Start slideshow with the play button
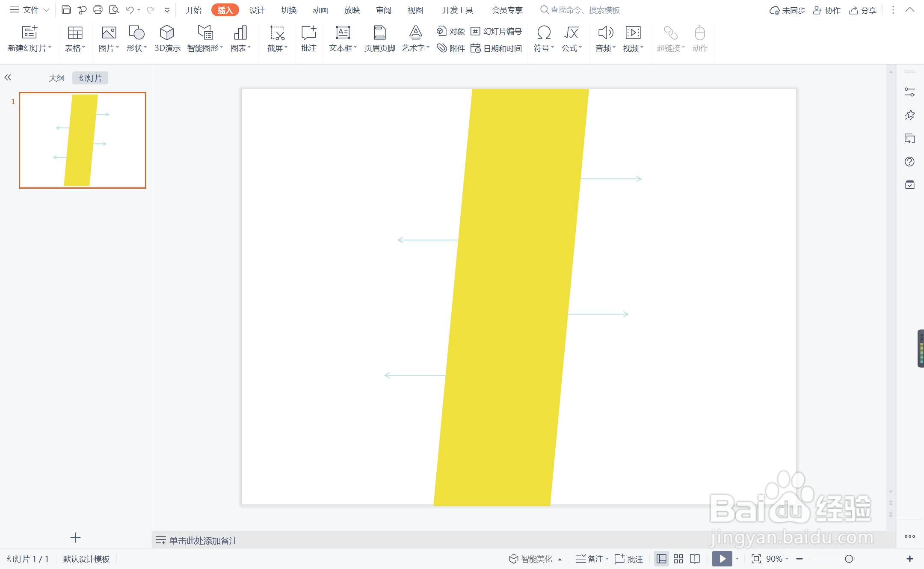Viewport: 924px width, 569px height. pyautogui.click(x=722, y=559)
